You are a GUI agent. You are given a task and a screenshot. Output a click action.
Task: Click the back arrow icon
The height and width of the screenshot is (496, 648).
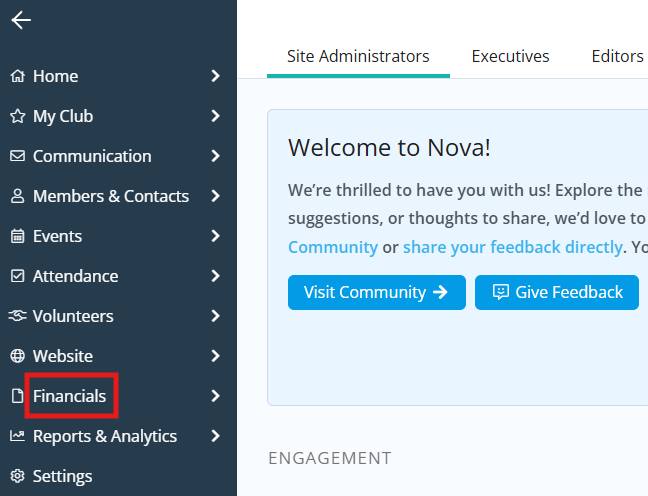21,20
